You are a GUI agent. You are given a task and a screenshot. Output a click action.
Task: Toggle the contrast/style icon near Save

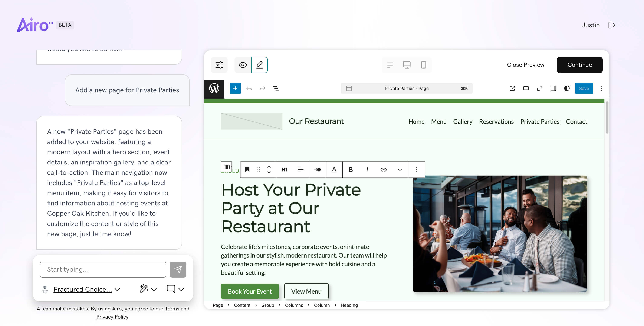point(566,88)
